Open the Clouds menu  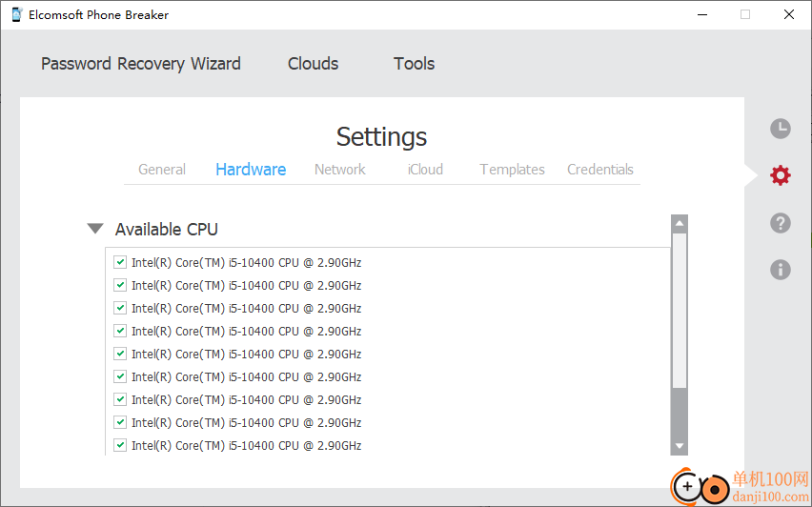coord(313,64)
